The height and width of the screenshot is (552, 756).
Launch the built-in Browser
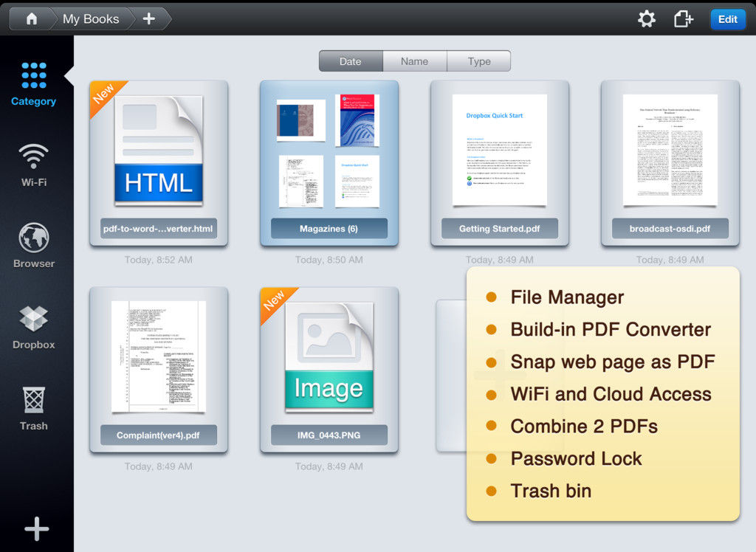(x=34, y=246)
